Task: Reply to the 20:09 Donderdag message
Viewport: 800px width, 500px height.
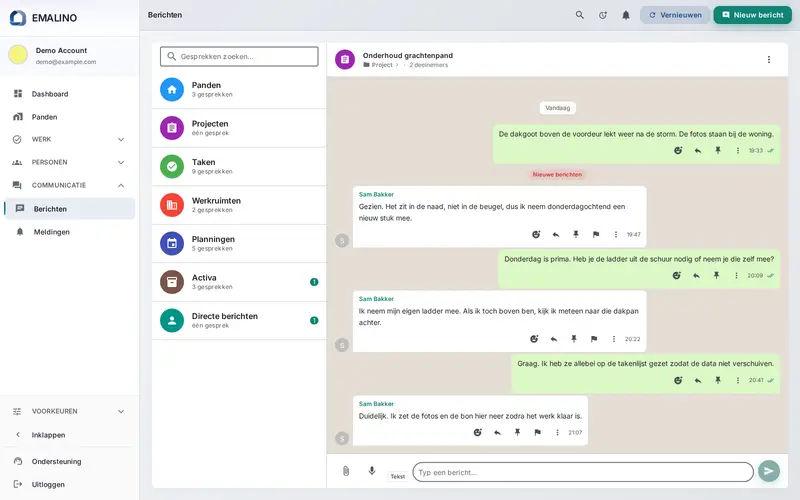Action: (x=696, y=276)
